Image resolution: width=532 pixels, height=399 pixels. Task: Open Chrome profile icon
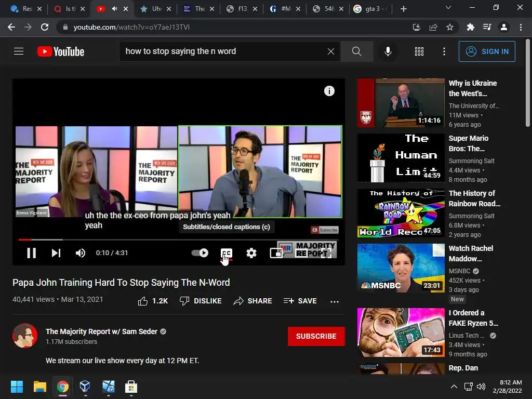pyautogui.click(x=504, y=27)
